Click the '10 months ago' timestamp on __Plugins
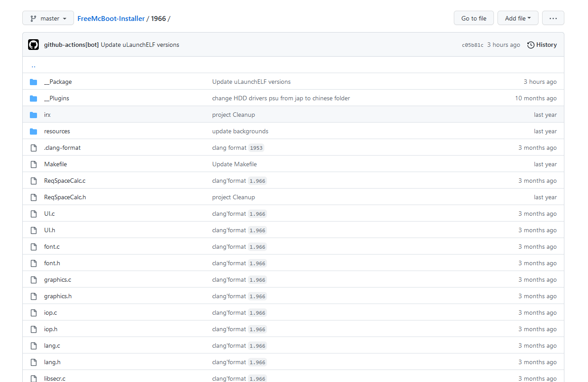Screen dimensions: 588x382 pos(536,98)
